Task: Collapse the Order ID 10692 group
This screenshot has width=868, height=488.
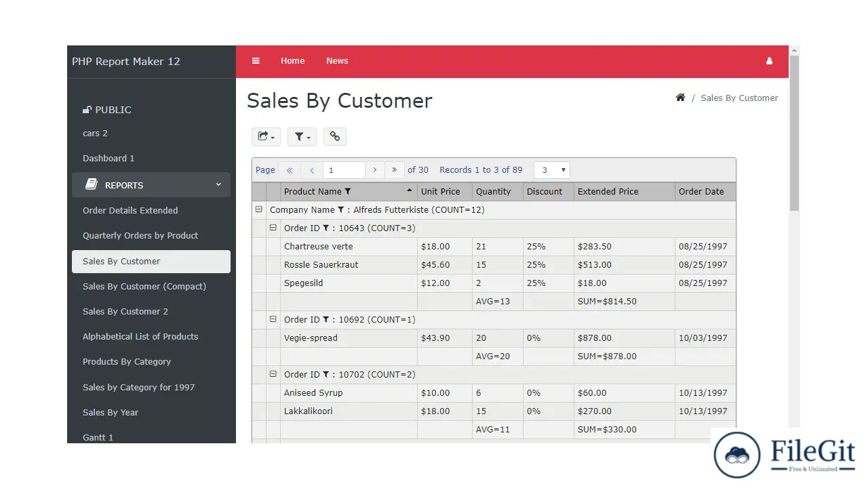Action: (273, 319)
